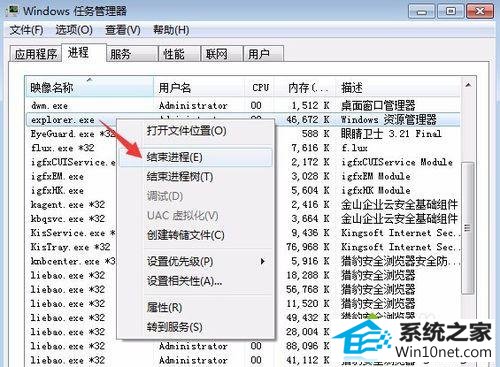Click the vertical scrollbar thumb
Image resolution: width=500 pixels, height=367 pixels.
[x=468, y=228]
